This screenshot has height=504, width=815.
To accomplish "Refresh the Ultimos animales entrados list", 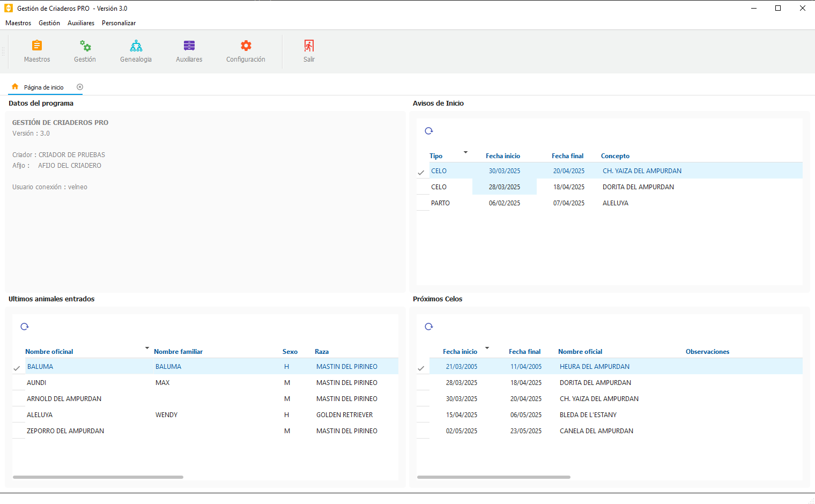I will (x=25, y=327).
